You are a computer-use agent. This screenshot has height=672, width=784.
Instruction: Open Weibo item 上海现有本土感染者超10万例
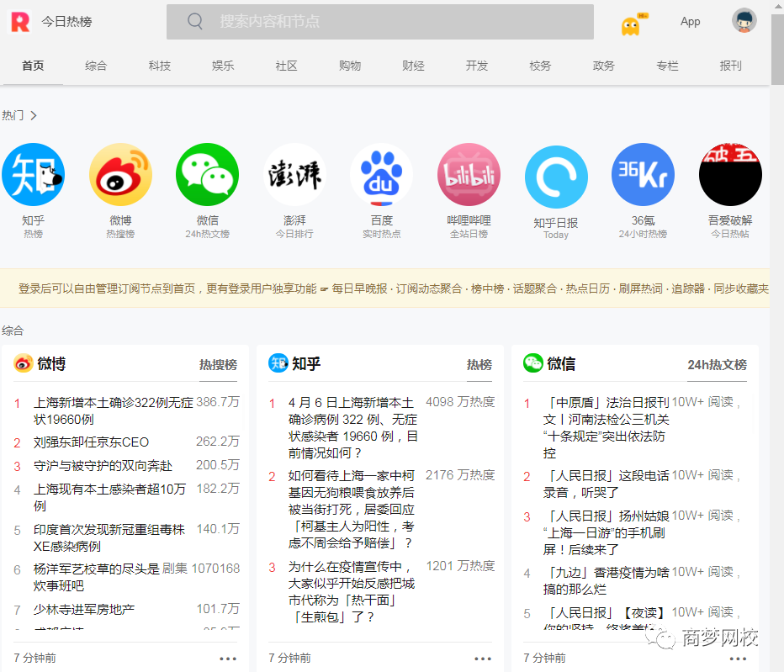pyautogui.click(x=109, y=497)
